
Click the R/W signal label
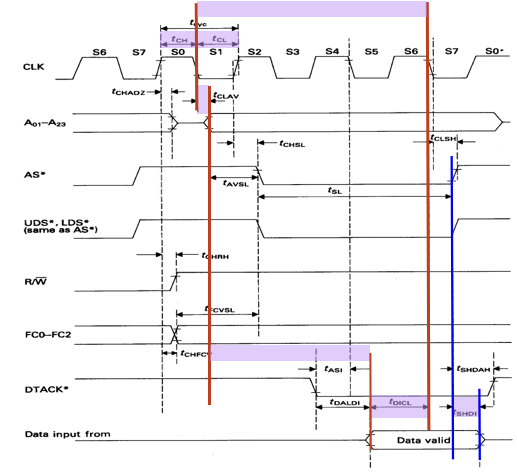click(35, 282)
